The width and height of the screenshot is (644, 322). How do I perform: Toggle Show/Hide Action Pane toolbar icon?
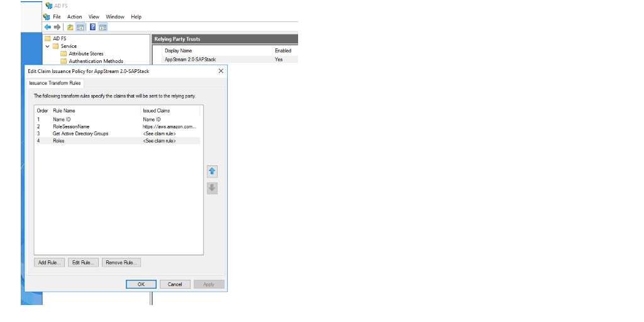point(103,27)
